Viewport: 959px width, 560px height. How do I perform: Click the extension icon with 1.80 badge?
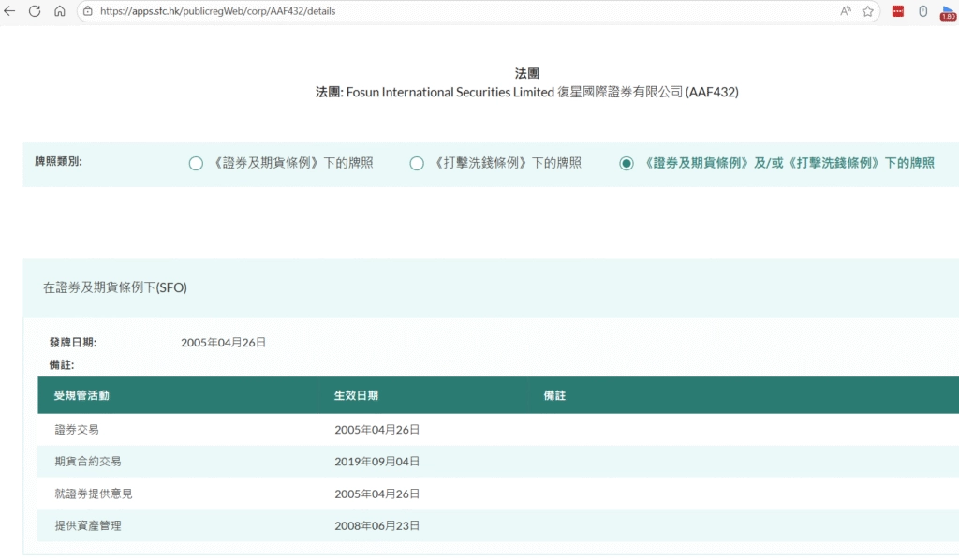(947, 12)
